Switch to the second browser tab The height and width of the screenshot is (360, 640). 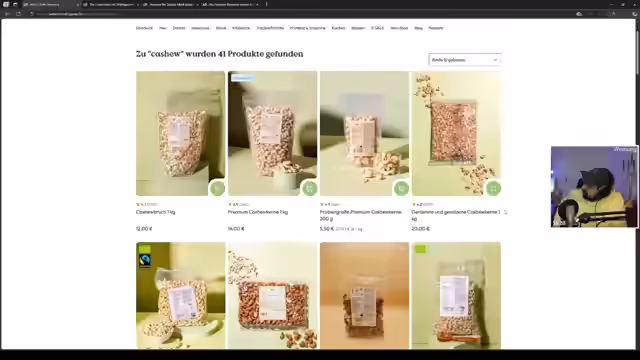pos(110,4)
